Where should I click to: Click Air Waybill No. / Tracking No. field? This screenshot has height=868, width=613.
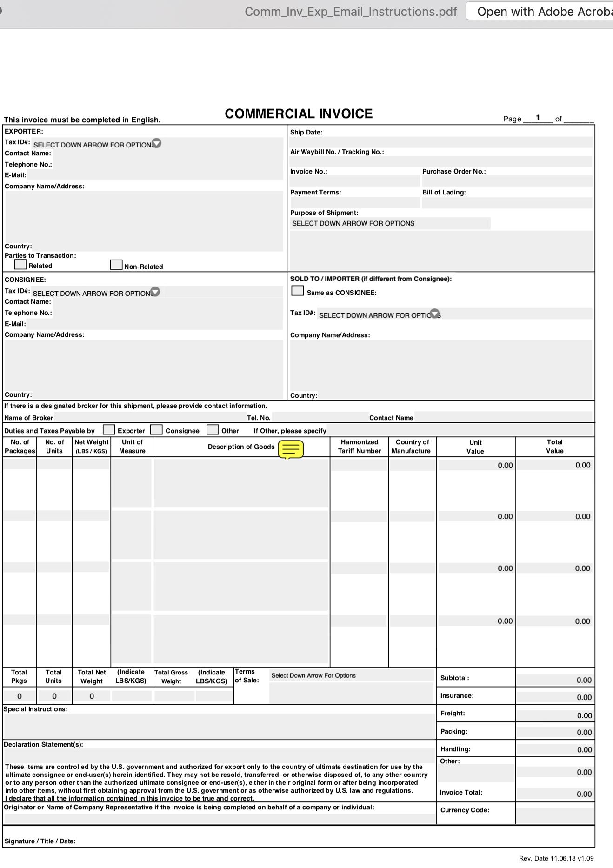click(441, 162)
